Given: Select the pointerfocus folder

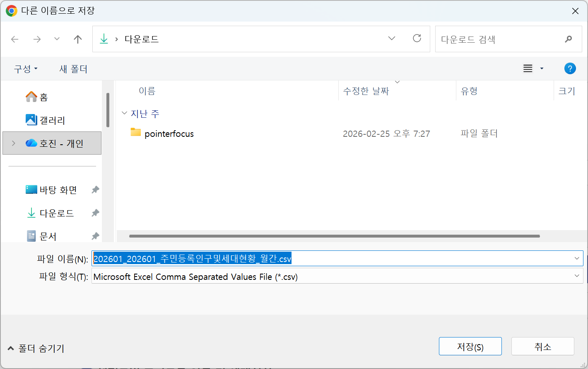Looking at the screenshot, I should [169, 134].
